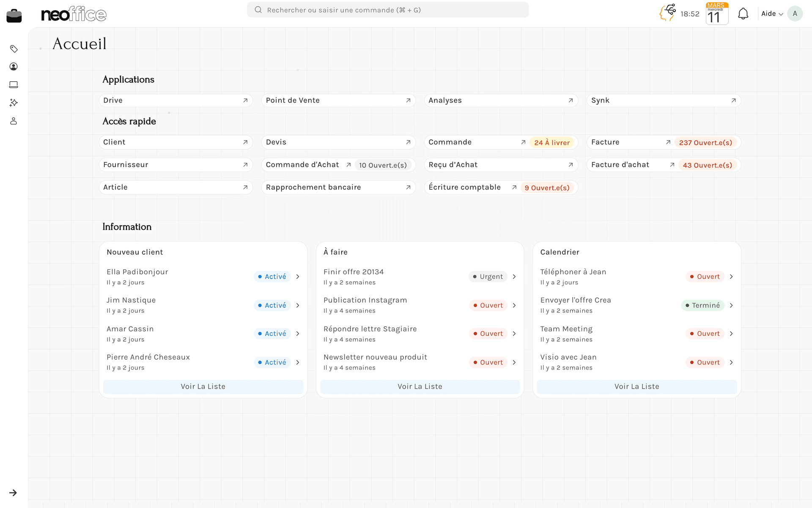Open the March 11 calendar icon
Viewport: 812px width, 508px height.
tap(717, 14)
